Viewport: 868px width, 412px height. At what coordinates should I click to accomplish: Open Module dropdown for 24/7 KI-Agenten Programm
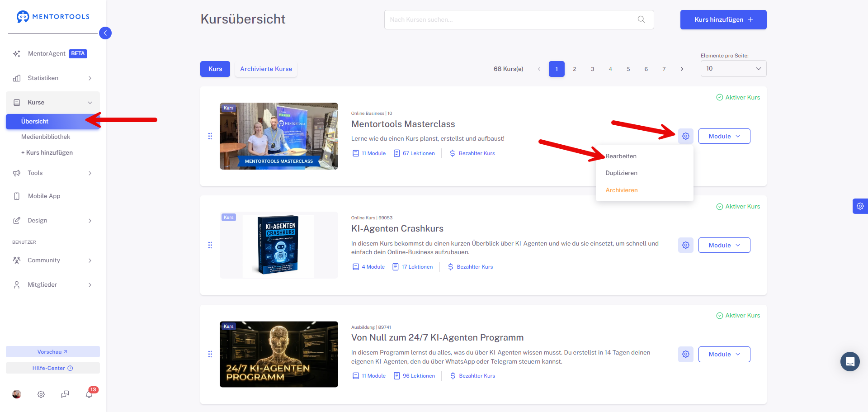click(724, 354)
